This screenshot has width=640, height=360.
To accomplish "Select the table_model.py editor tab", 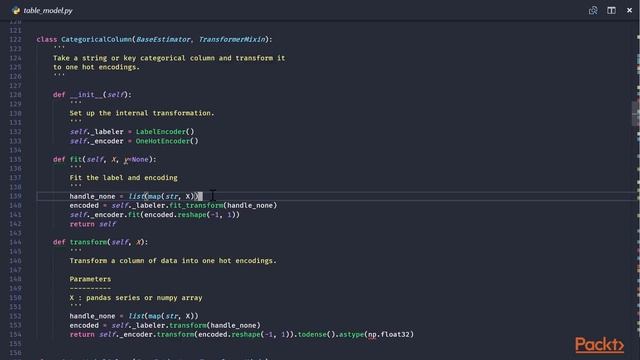I will 42,11.
